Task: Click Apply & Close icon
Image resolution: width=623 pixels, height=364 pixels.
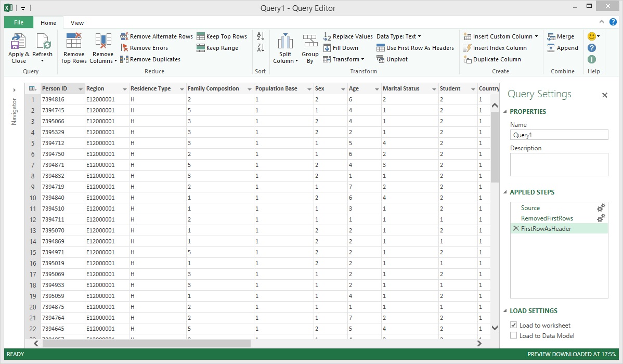Action: [18, 42]
